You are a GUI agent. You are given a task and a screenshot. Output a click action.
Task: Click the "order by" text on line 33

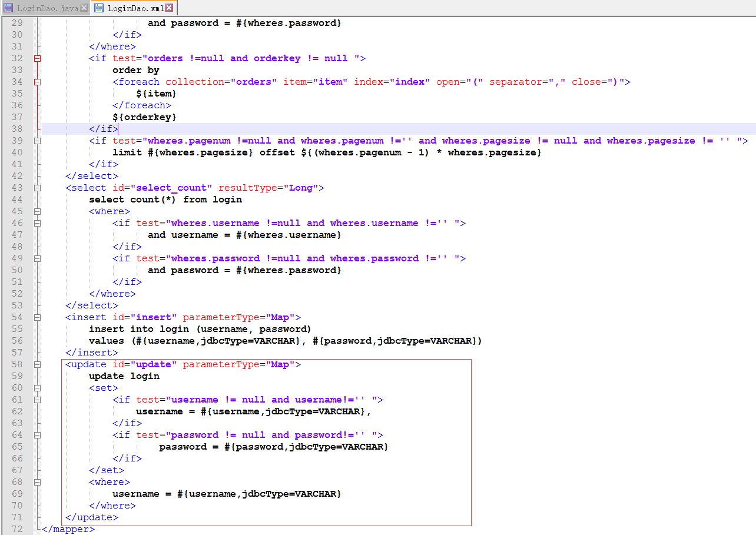pos(136,70)
